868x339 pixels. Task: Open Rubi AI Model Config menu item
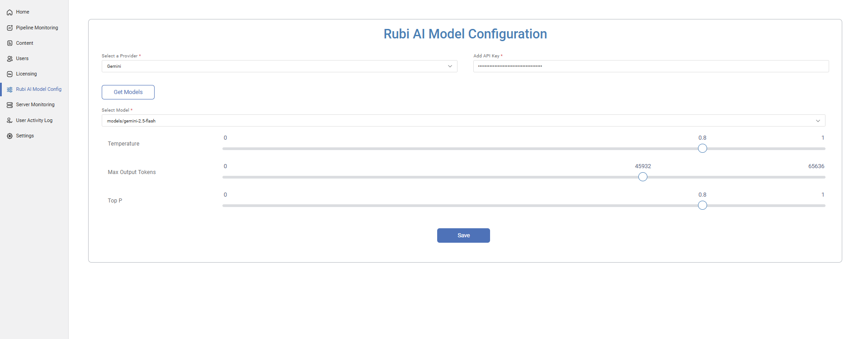pos(38,89)
